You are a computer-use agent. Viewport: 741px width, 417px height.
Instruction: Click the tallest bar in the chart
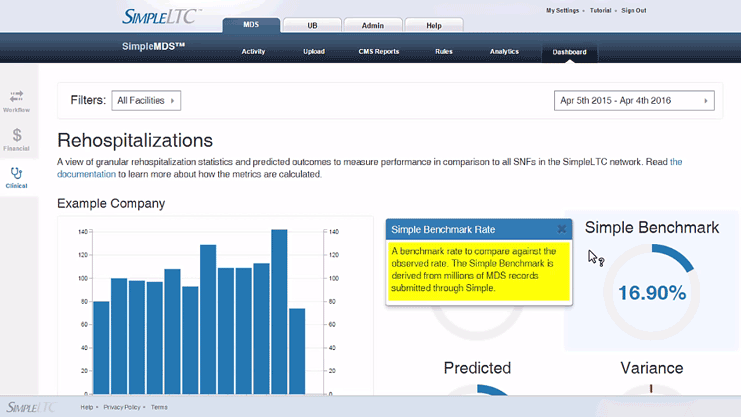point(280,310)
